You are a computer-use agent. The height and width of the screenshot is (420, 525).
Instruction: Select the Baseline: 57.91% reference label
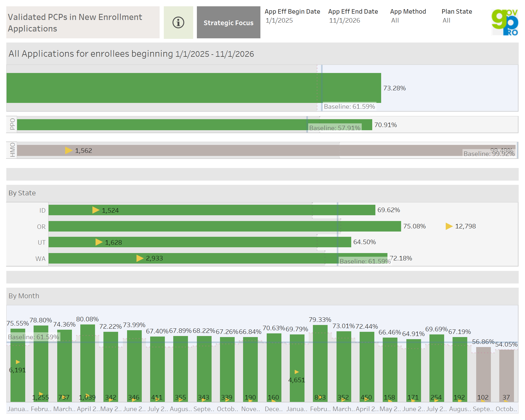click(335, 128)
